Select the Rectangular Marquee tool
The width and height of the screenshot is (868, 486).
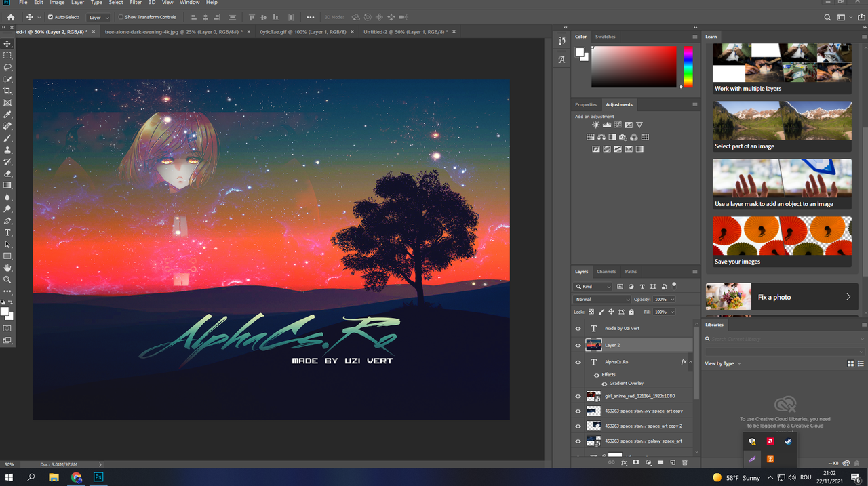(x=7, y=56)
